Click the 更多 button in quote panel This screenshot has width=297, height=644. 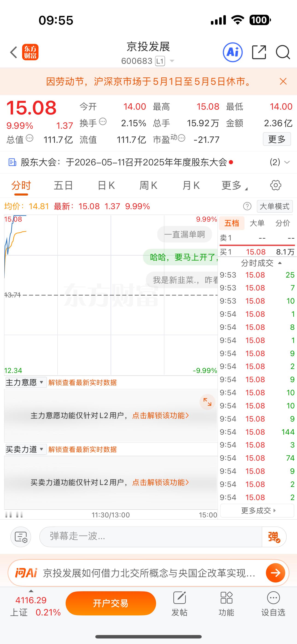click(x=277, y=139)
